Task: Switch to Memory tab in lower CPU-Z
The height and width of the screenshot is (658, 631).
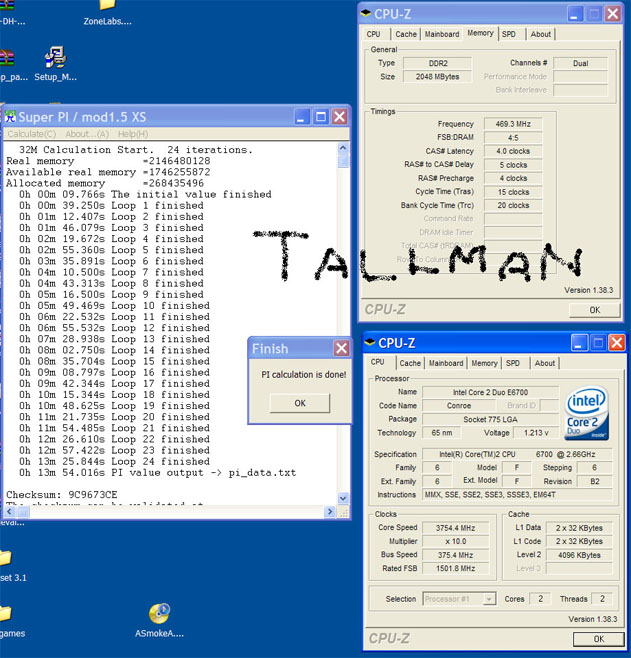Action: (484, 363)
